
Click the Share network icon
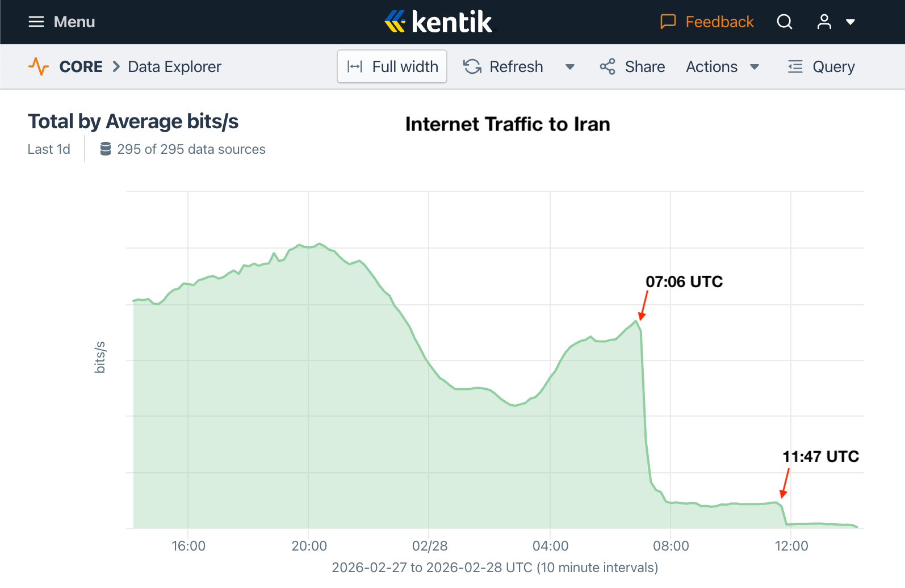(x=607, y=66)
